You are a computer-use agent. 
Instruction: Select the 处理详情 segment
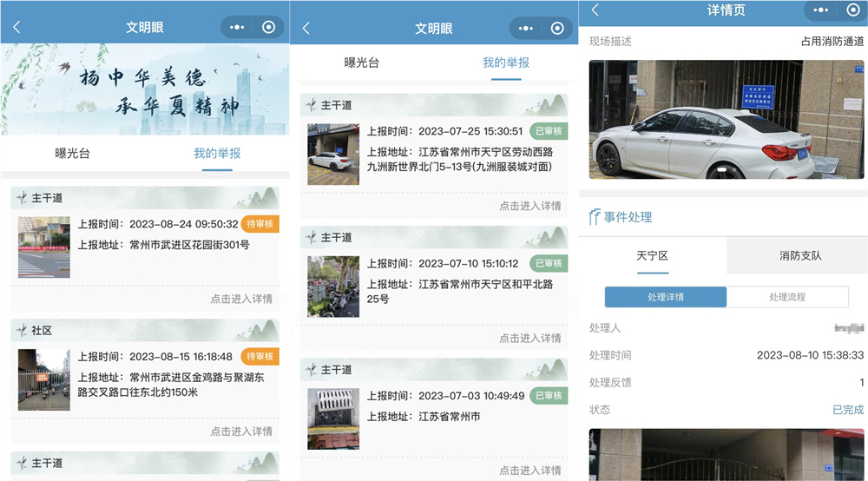[666, 297]
